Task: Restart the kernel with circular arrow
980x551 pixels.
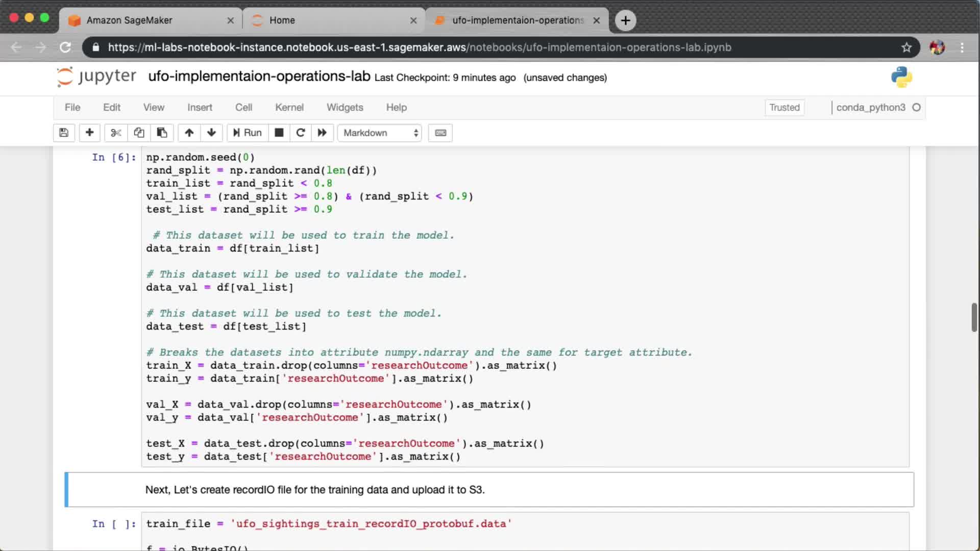Action: (301, 133)
